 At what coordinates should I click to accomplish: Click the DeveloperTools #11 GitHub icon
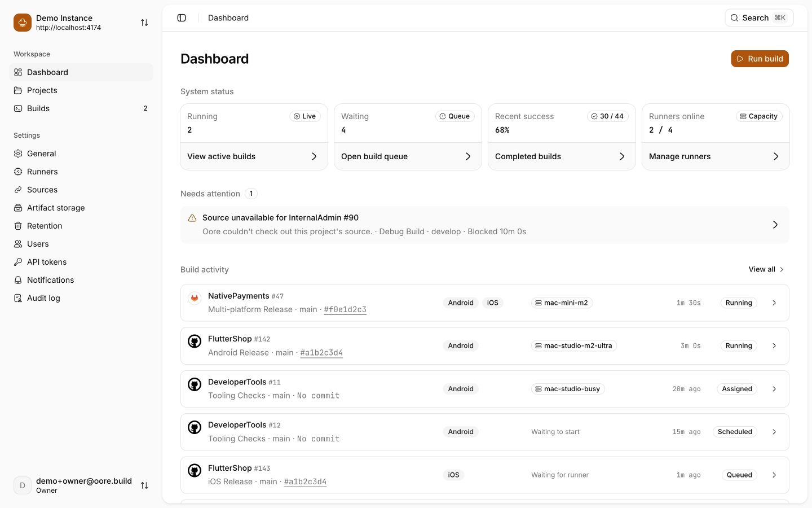point(195,384)
